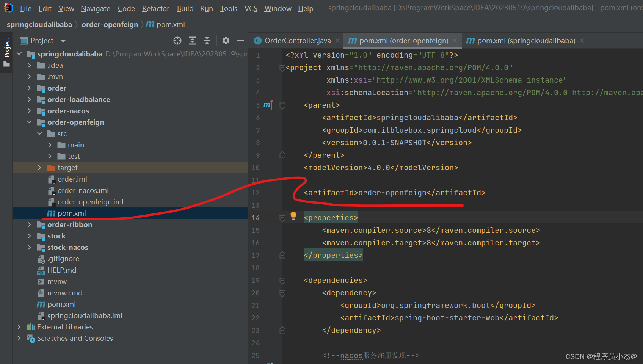Image resolution: width=643 pixels, height=364 pixels.
Task: Click the Collapse All icon in Project panel
Action: [207, 41]
